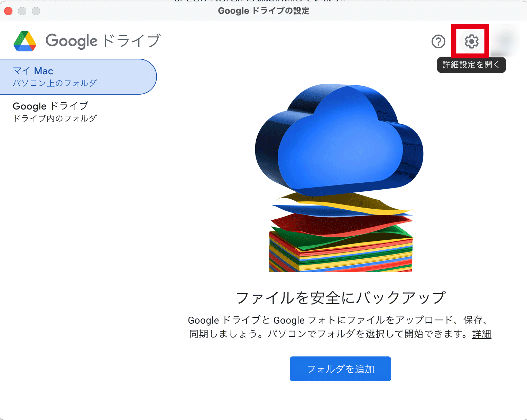Open advanced settings gear icon

471,41
